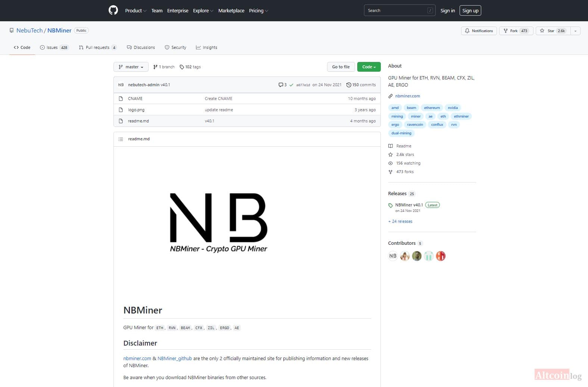Open the Marketplace nav link
This screenshot has width=588, height=387.
(231, 11)
